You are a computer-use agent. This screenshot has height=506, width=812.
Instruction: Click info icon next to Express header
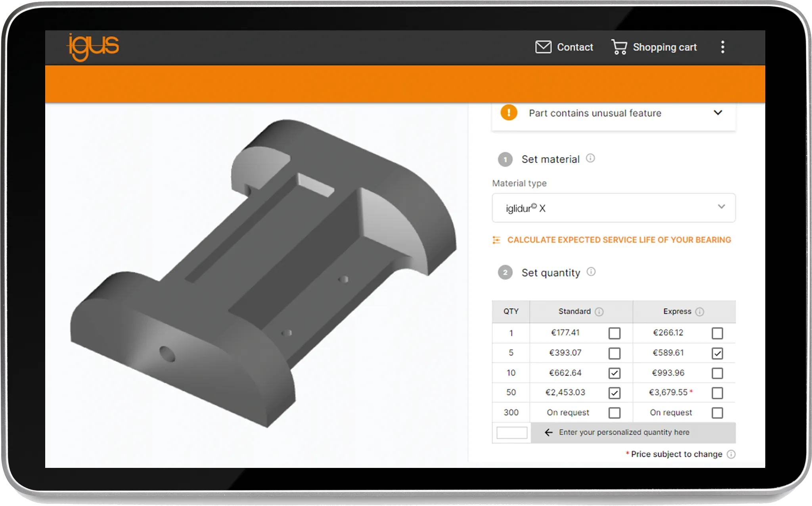[700, 312]
